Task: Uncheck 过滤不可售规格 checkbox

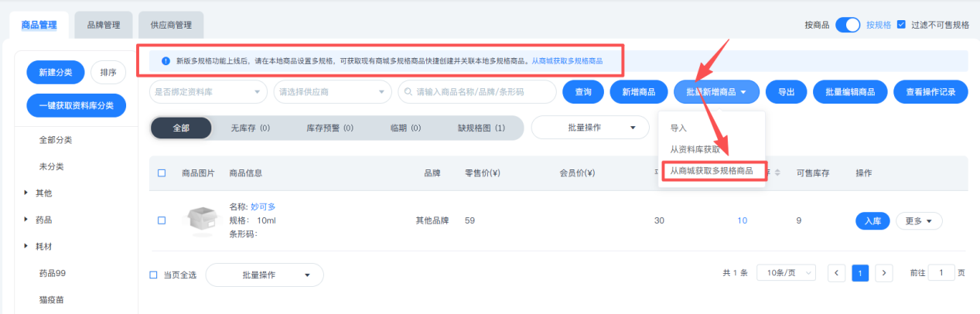Action: coord(901,25)
